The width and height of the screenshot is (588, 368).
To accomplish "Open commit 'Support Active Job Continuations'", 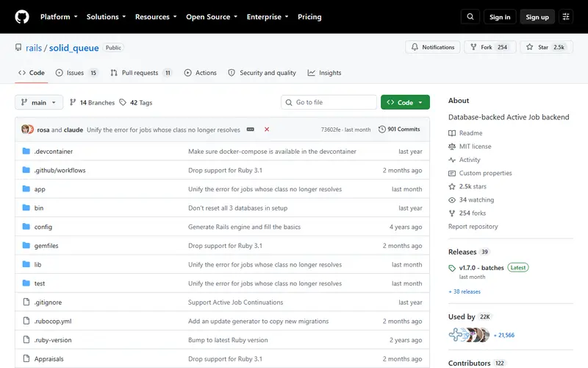I will pos(235,302).
